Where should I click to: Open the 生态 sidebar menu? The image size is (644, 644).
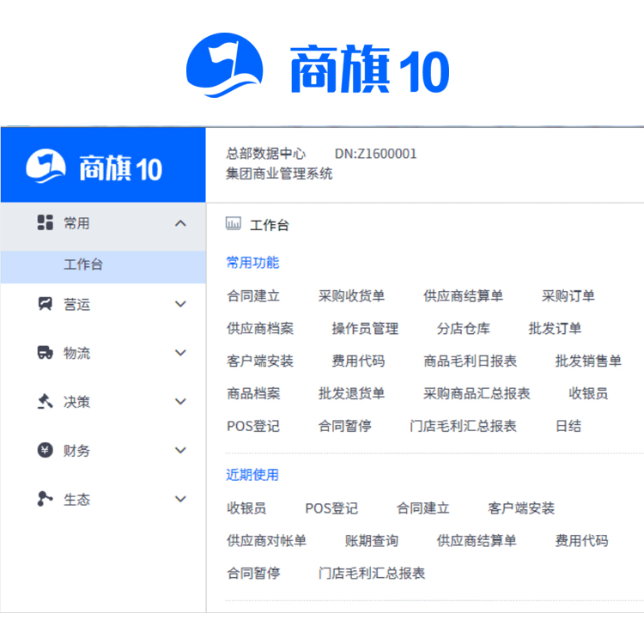[77, 499]
